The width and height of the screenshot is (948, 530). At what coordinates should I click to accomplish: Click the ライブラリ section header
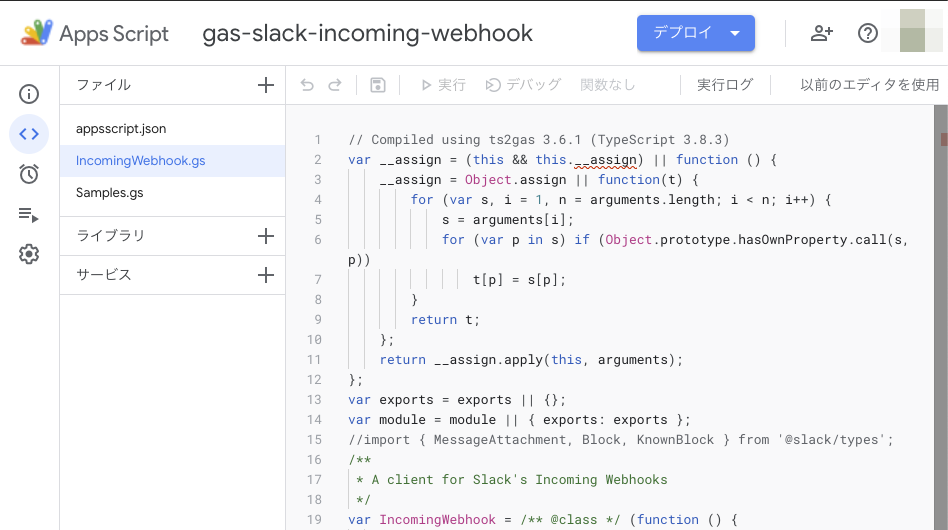click(111, 236)
